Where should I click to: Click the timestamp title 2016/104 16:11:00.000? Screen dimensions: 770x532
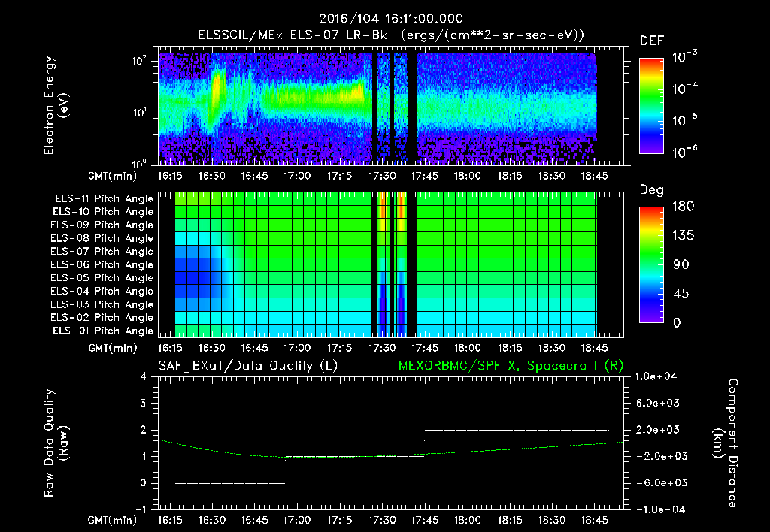click(390, 19)
